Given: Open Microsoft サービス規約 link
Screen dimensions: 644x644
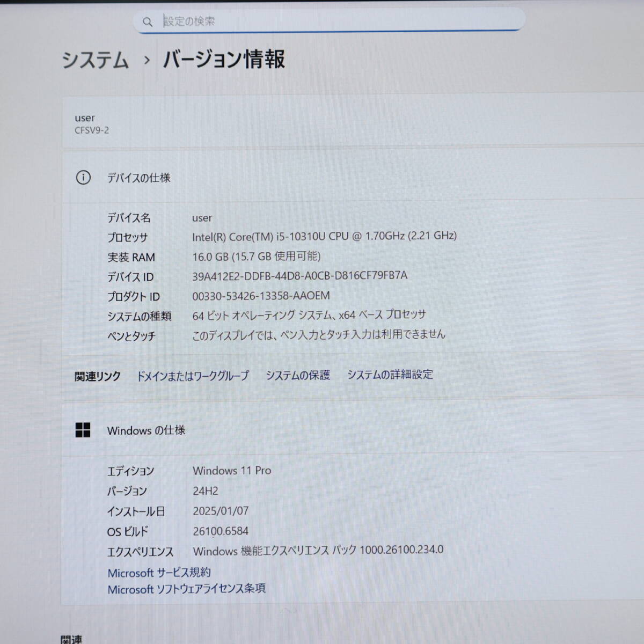Looking at the screenshot, I should 159,573.
